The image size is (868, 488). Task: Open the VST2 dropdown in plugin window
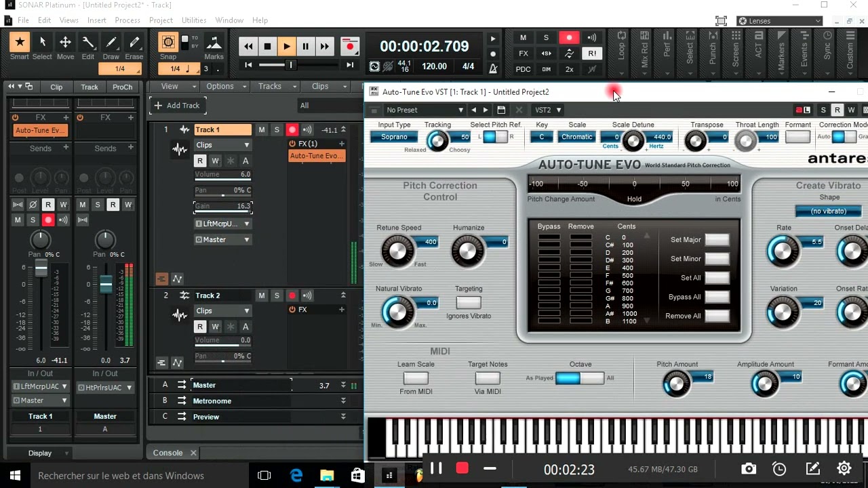pos(548,110)
